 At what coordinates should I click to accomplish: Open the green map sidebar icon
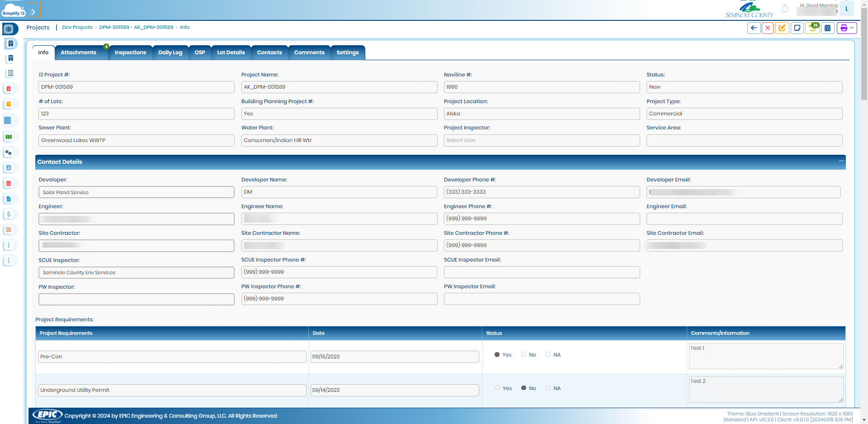coord(9,137)
